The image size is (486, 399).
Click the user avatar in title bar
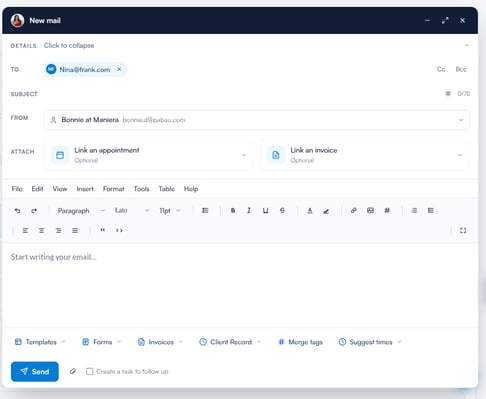click(17, 20)
